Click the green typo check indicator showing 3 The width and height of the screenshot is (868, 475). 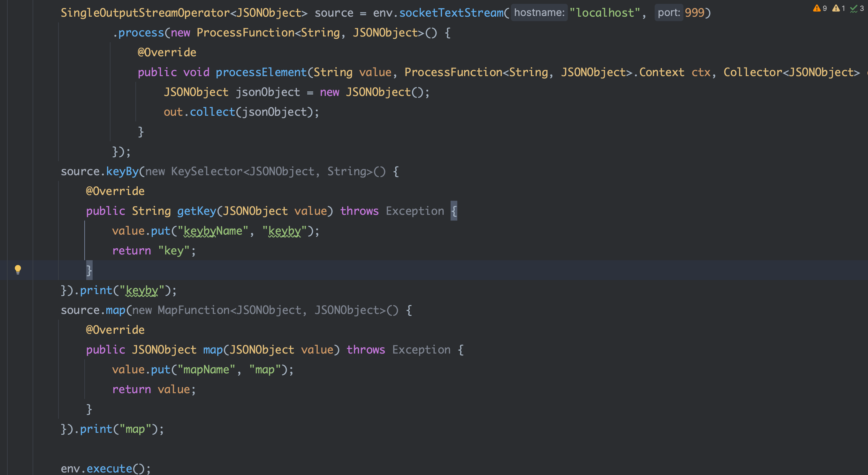point(857,8)
